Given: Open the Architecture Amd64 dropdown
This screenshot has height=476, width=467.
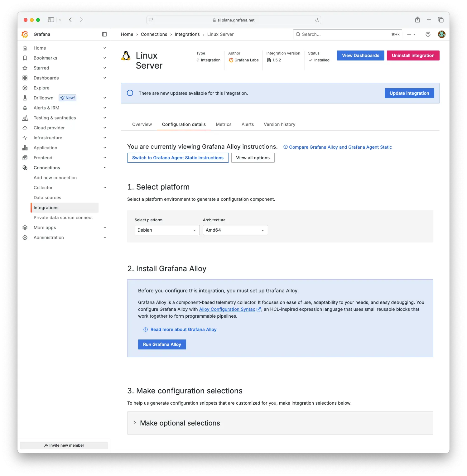Looking at the screenshot, I should [235, 230].
